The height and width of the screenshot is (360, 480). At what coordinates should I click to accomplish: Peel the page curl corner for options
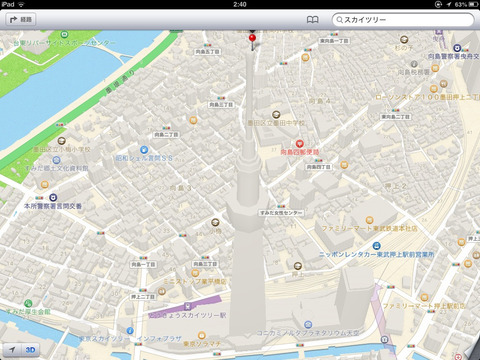(x=473, y=353)
